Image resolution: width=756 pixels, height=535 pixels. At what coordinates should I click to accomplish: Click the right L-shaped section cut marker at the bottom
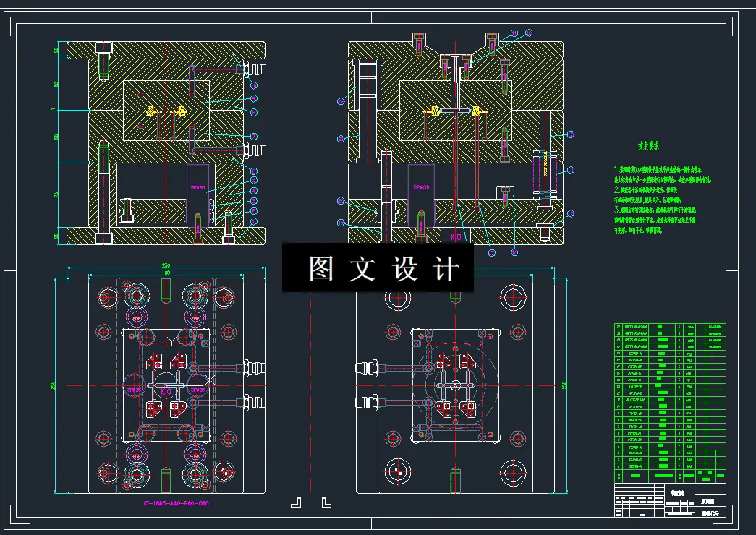pyautogui.click(x=326, y=502)
